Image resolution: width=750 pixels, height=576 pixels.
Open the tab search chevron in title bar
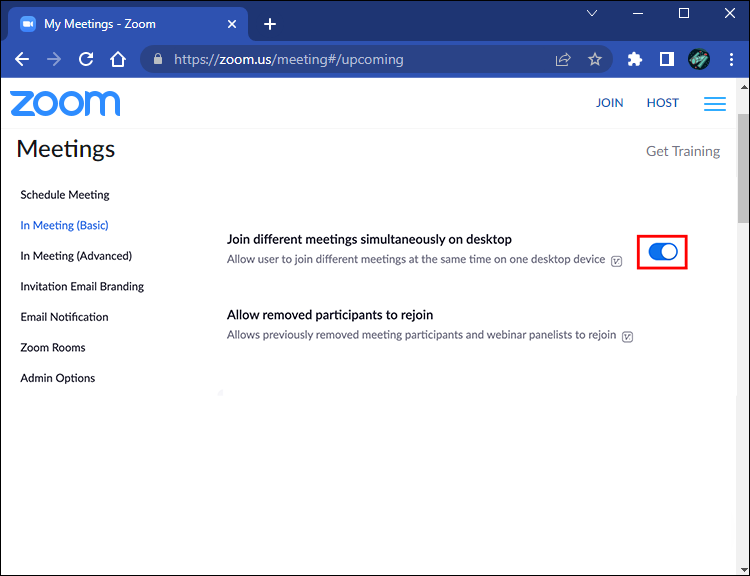(x=592, y=13)
